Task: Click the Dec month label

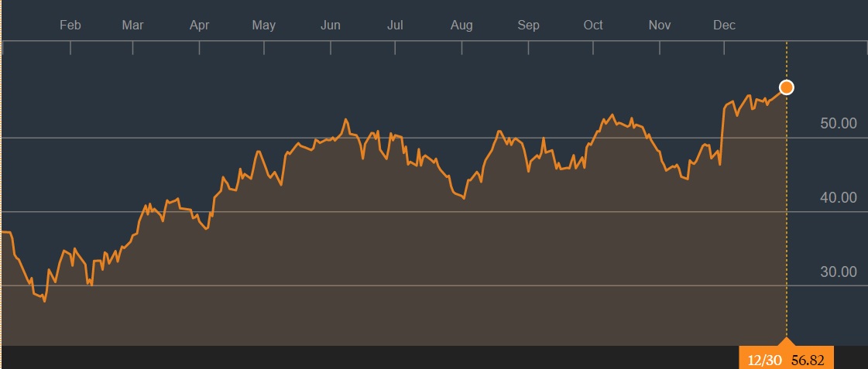Action: click(724, 25)
